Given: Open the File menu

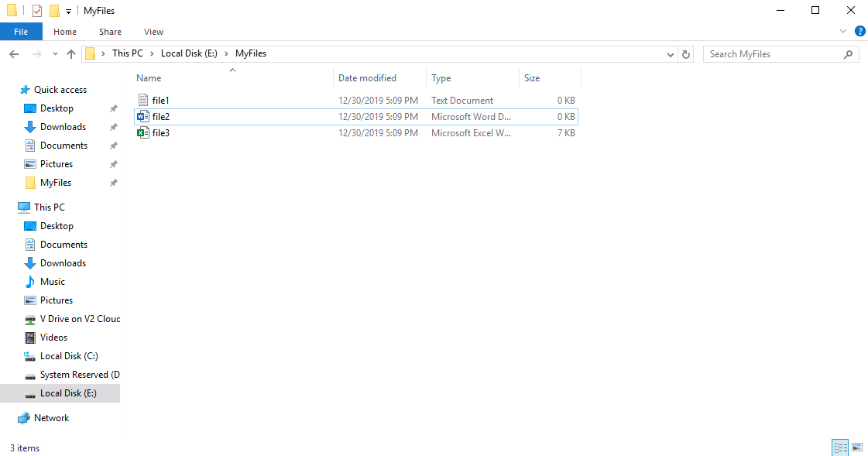Looking at the screenshot, I should coord(21,32).
